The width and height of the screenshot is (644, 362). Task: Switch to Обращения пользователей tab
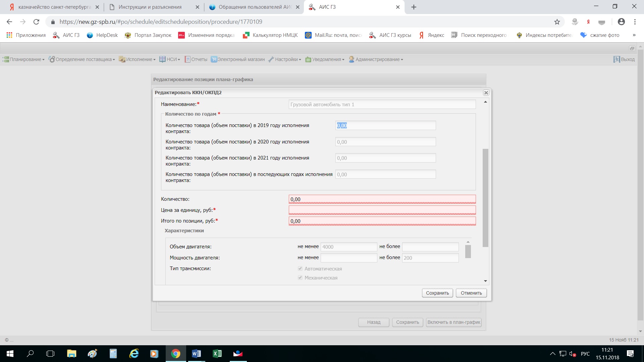coord(255,7)
